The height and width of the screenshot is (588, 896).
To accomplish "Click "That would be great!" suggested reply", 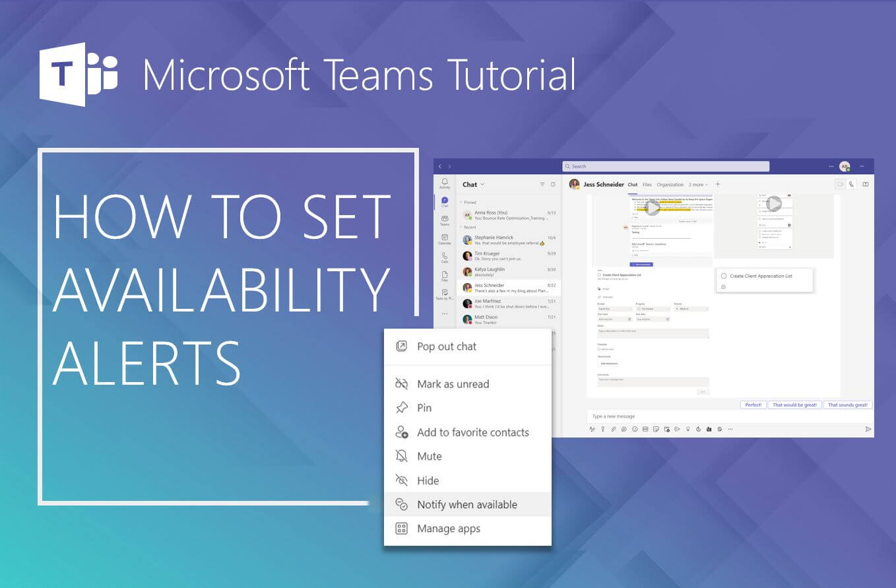I will [794, 405].
